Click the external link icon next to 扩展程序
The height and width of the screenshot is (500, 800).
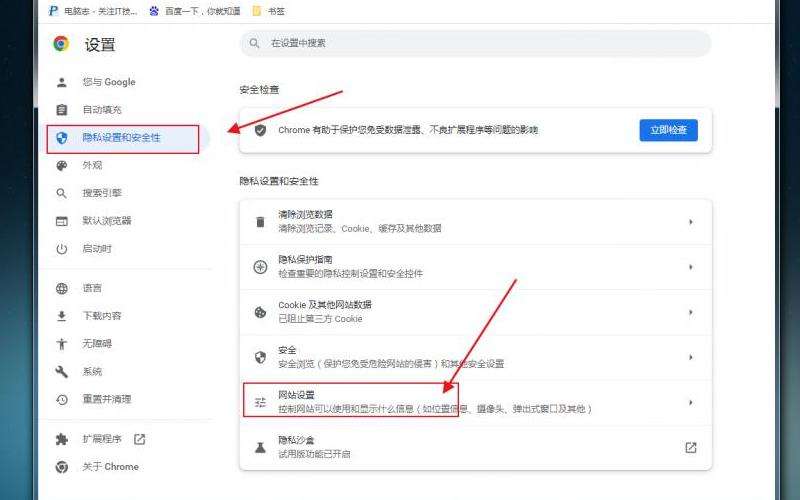click(139, 439)
